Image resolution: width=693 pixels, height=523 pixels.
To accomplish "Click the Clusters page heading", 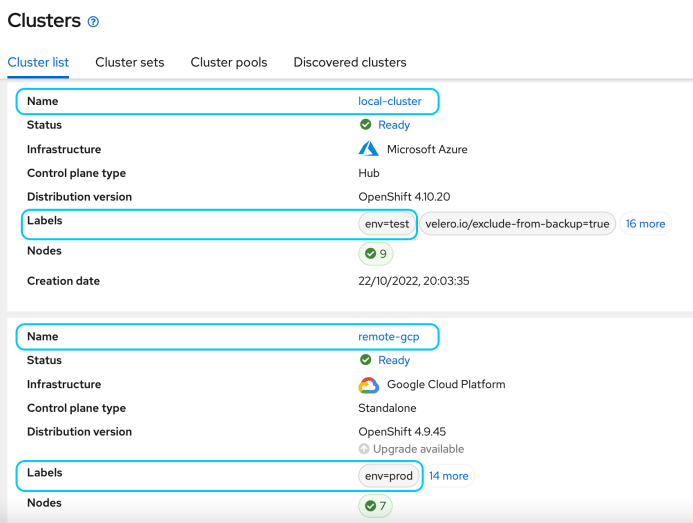I will [x=44, y=21].
